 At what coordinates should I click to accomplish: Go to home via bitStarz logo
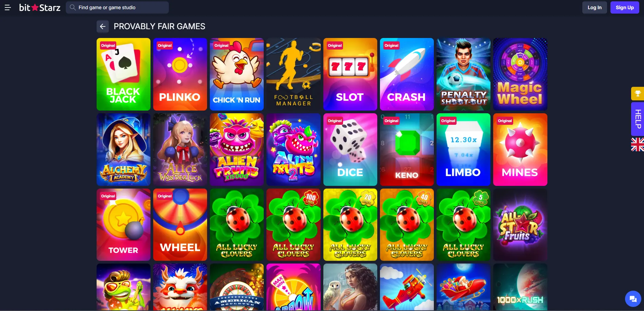pos(40,7)
